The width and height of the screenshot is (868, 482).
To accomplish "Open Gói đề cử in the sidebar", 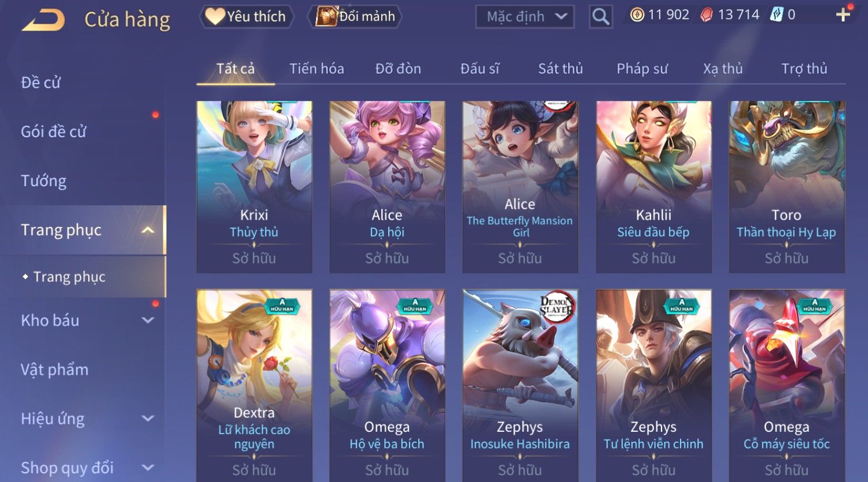I will click(54, 131).
